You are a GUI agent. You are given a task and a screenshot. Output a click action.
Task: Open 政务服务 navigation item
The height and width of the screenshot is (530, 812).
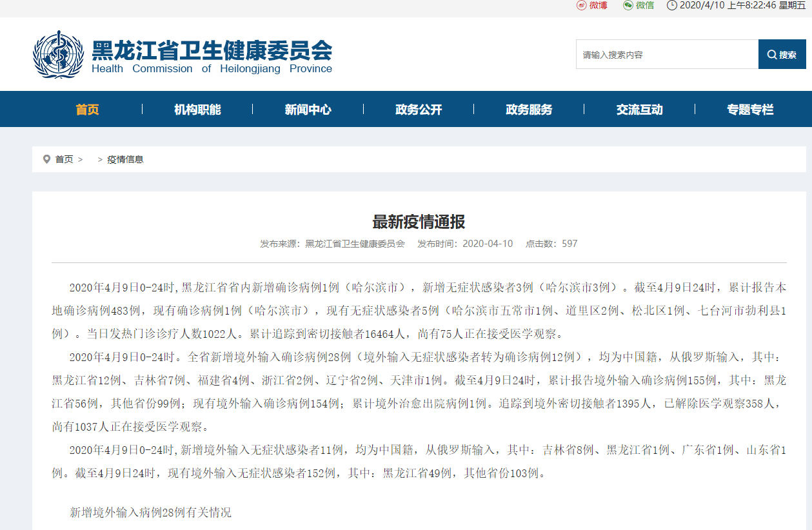click(529, 110)
